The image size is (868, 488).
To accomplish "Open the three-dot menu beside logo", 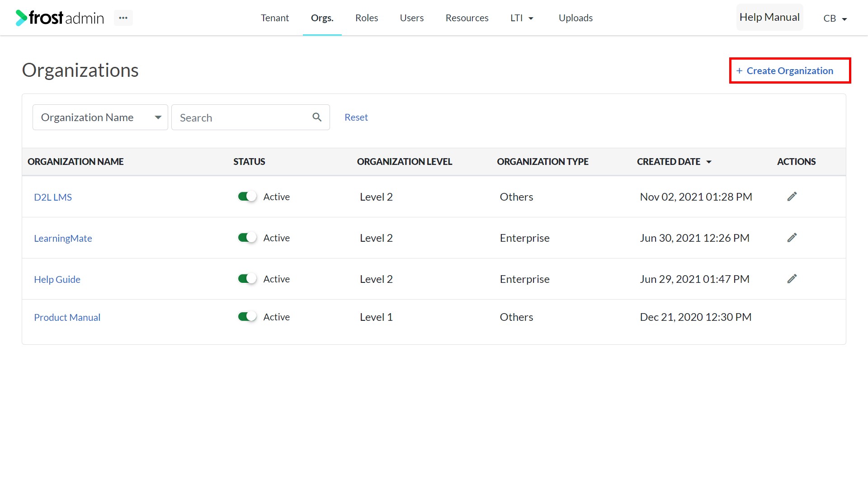I will coord(123,18).
